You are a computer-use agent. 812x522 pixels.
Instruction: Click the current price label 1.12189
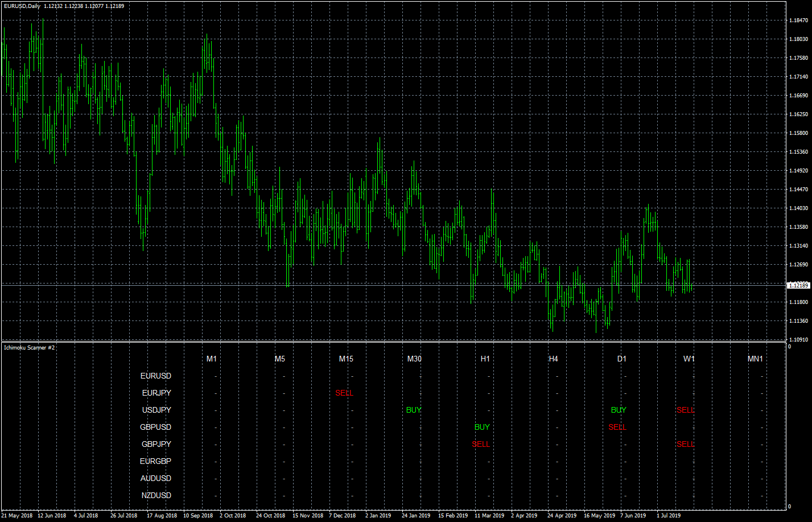(x=798, y=285)
